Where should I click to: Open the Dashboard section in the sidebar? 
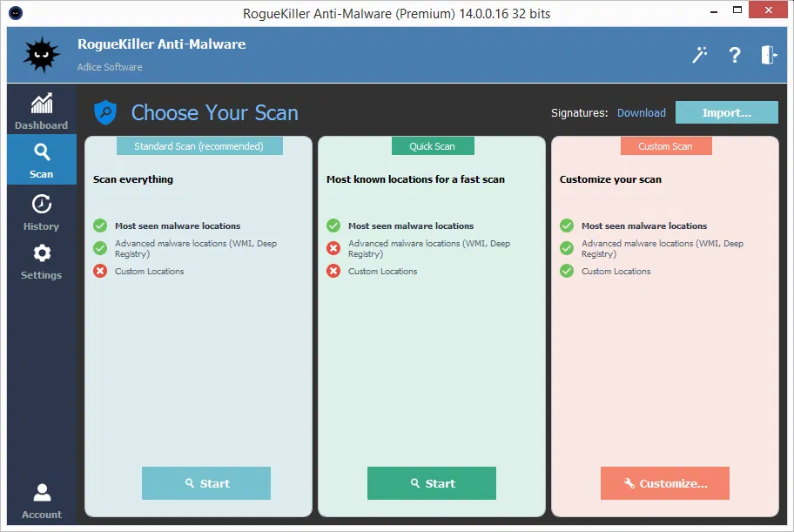click(42, 111)
